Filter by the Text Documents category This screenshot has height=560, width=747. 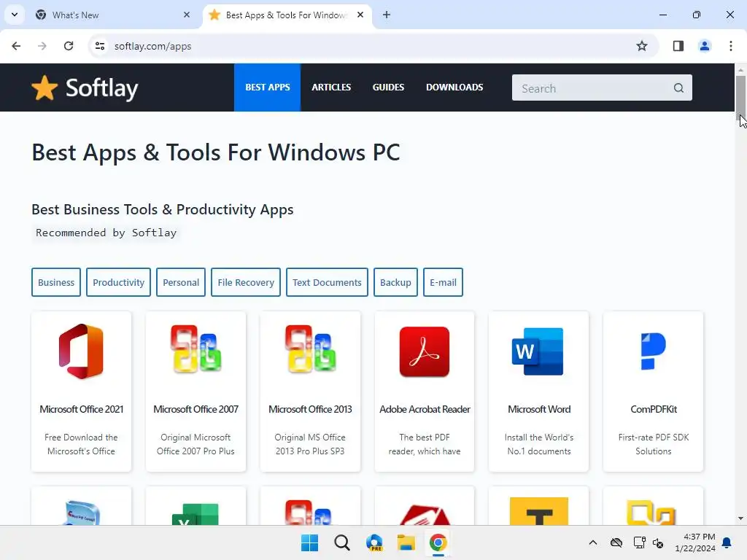[x=327, y=282]
